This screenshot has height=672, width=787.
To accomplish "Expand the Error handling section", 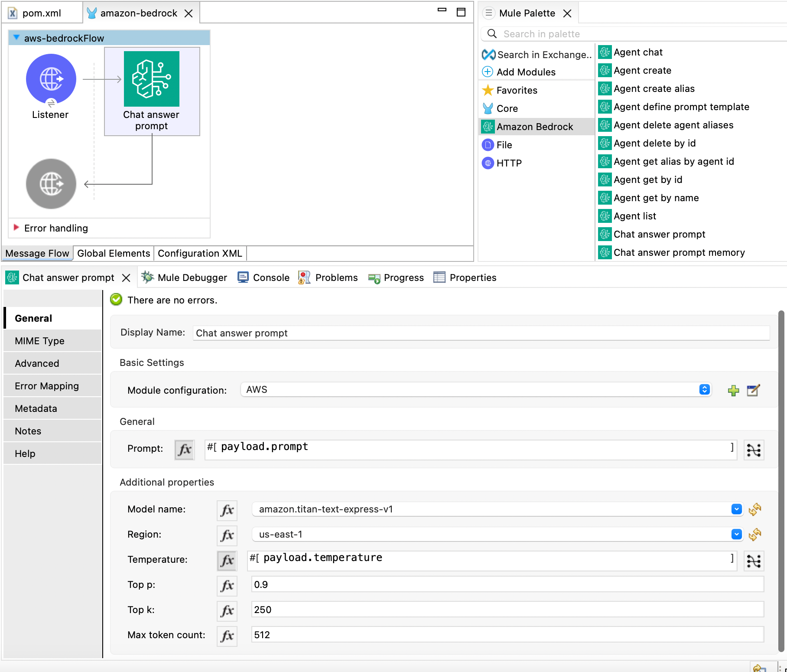I will pyautogui.click(x=16, y=227).
